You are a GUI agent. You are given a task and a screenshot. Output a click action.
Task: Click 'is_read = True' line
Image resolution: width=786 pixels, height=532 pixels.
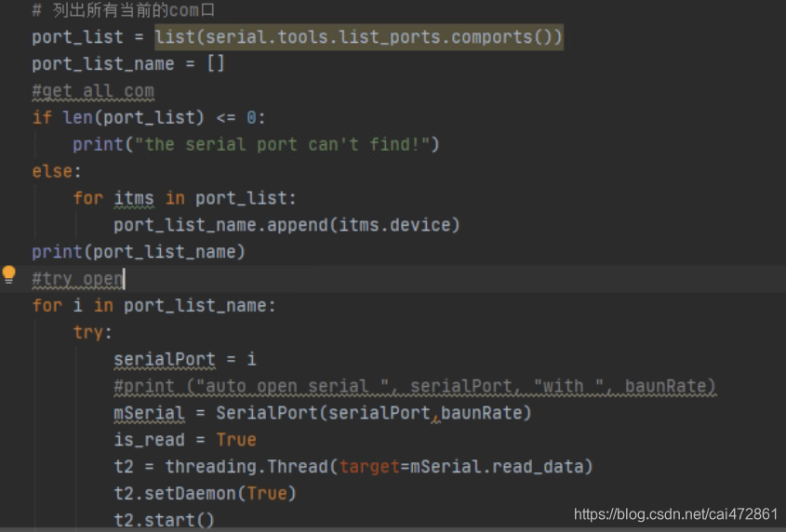(x=185, y=440)
